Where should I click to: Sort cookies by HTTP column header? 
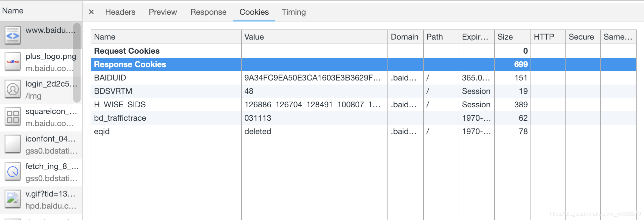(x=548, y=37)
